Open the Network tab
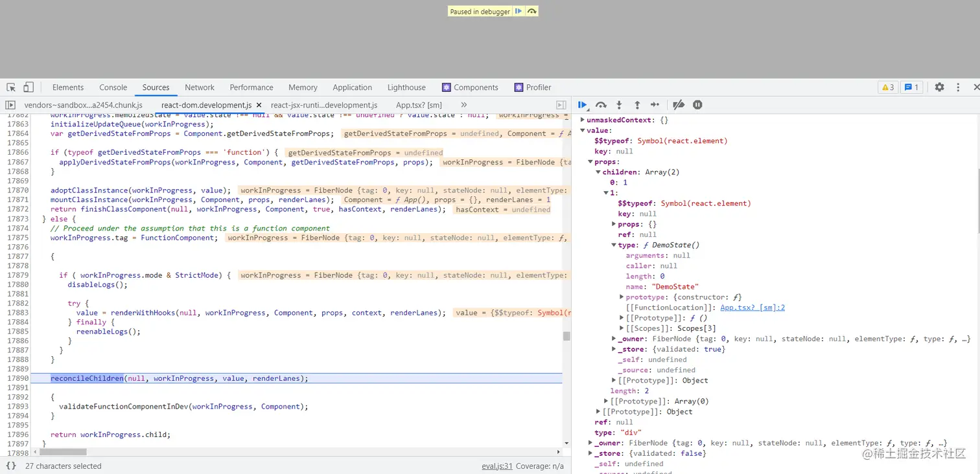980x474 pixels. 200,87
